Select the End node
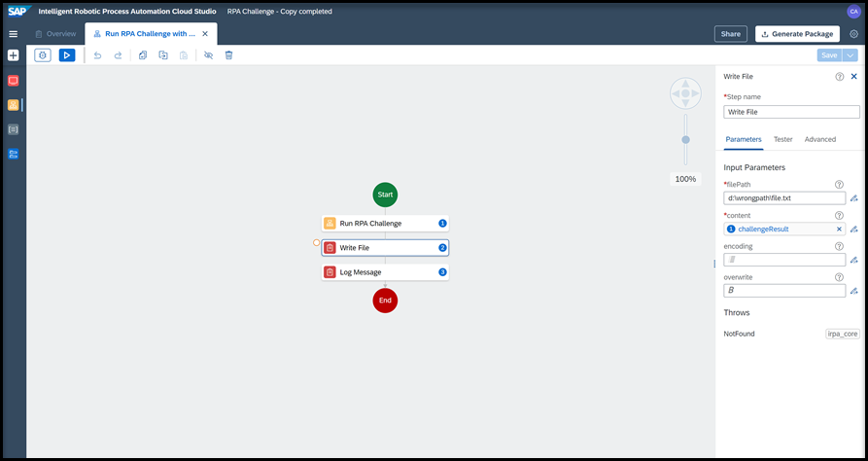The width and height of the screenshot is (868, 461). click(x=385, y=301)
